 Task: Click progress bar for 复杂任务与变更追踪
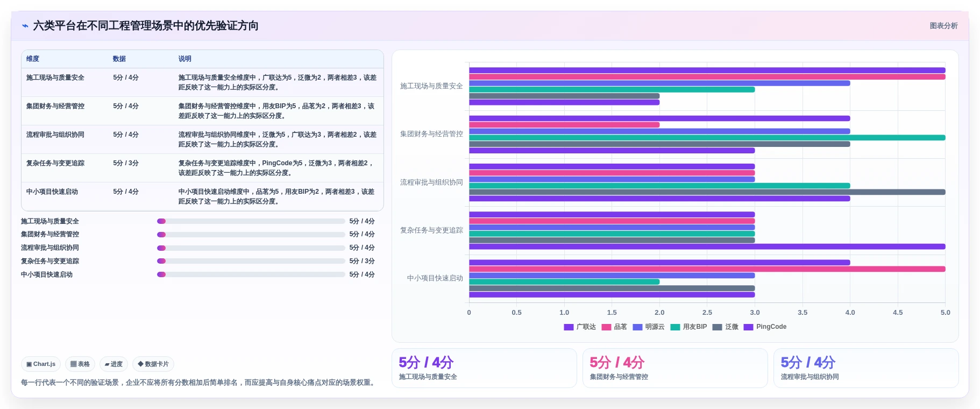point(251,261)
